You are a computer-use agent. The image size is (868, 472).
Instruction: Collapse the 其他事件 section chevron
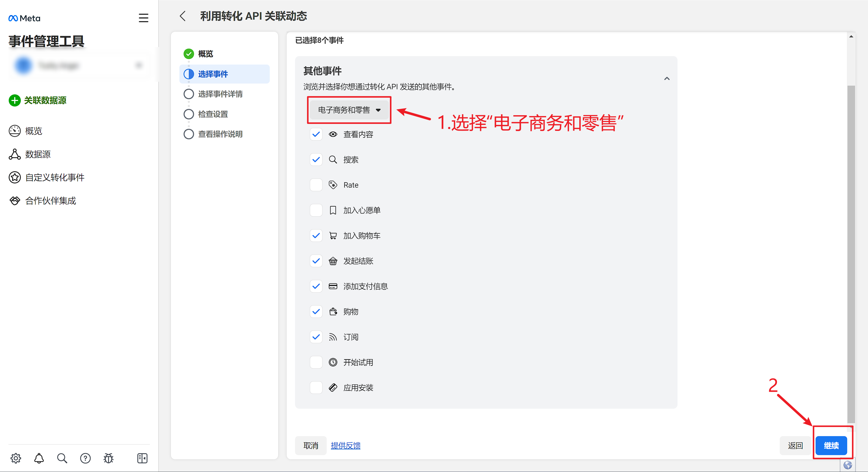pos(666,78)
